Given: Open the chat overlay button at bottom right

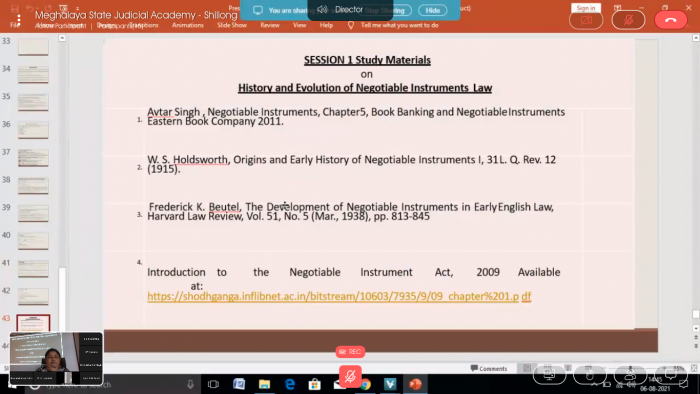Looking at the screenshot, I should click(x=671, y=374).
